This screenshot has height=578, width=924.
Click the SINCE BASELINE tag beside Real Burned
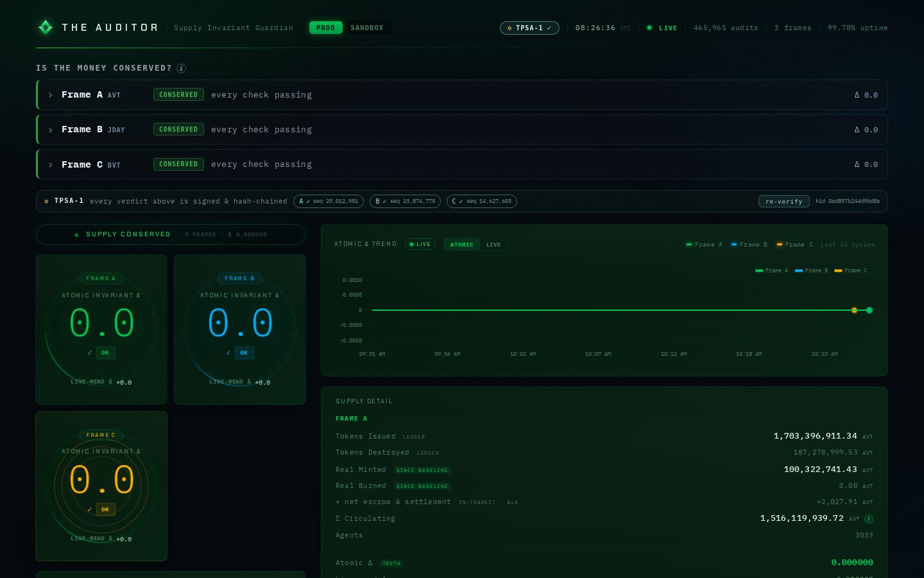[x=422, y=486]
